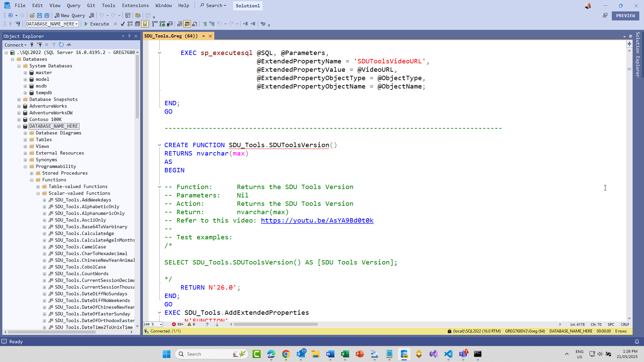Select SDU_Tools.CountWords function in tree
The image size is (644, 362).
point(82,274)
